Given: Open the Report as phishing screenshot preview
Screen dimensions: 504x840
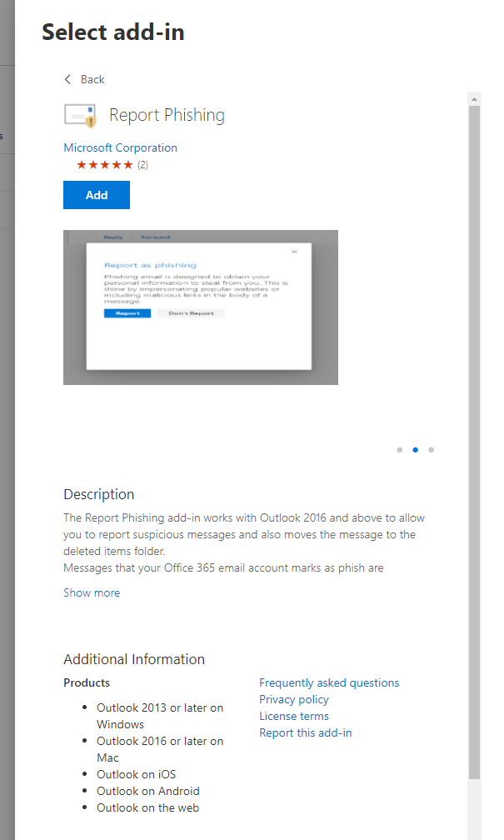Looking at the screenshot, I should 200,307.
